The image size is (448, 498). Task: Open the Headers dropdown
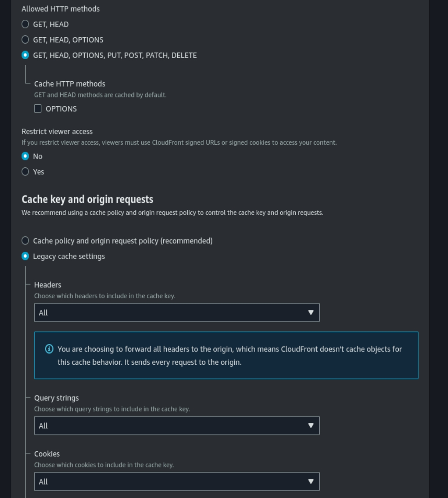[x=177, y=312]
